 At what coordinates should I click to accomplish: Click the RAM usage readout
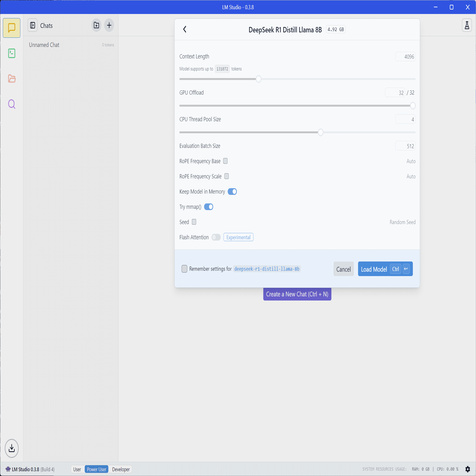click(420, 469)
